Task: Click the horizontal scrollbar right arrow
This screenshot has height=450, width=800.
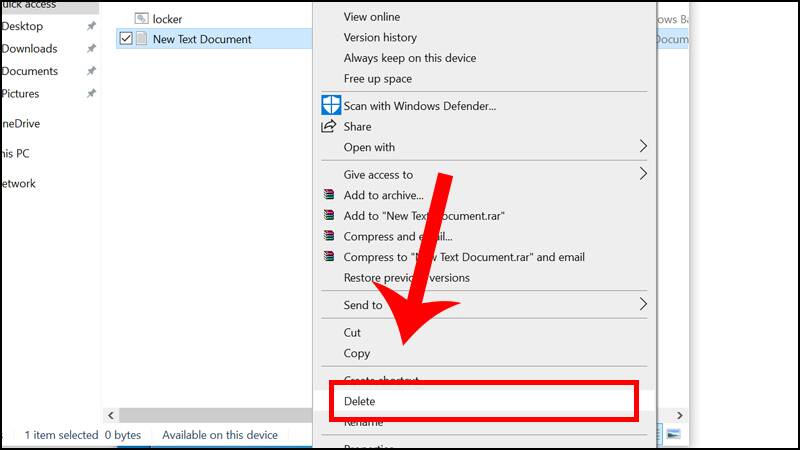Action: pos(679,415)
